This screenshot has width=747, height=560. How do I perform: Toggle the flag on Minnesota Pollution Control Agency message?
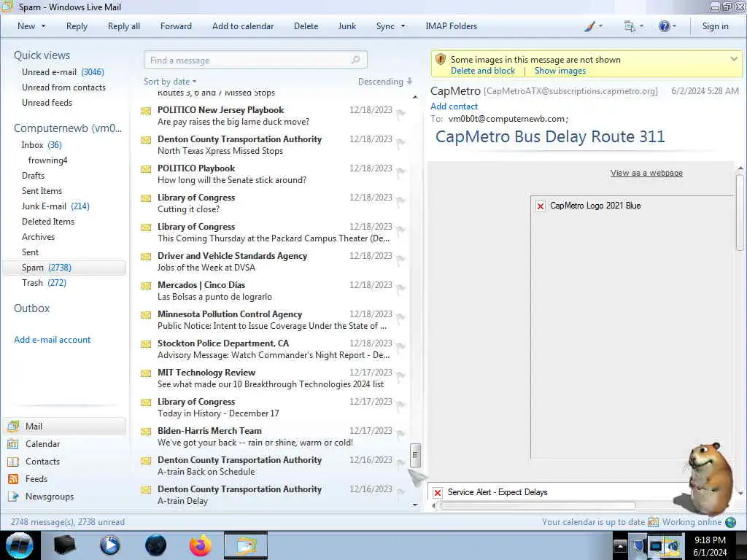400,317
